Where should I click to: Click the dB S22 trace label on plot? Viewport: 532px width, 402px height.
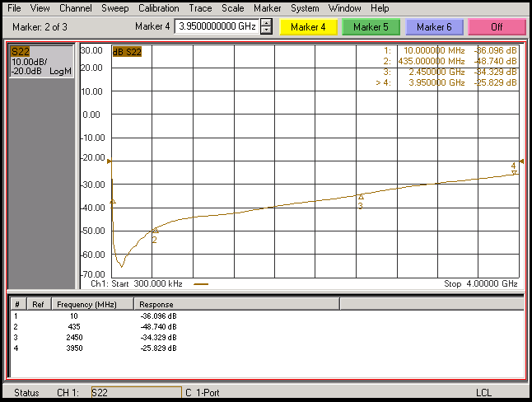[x=127, y=52]
